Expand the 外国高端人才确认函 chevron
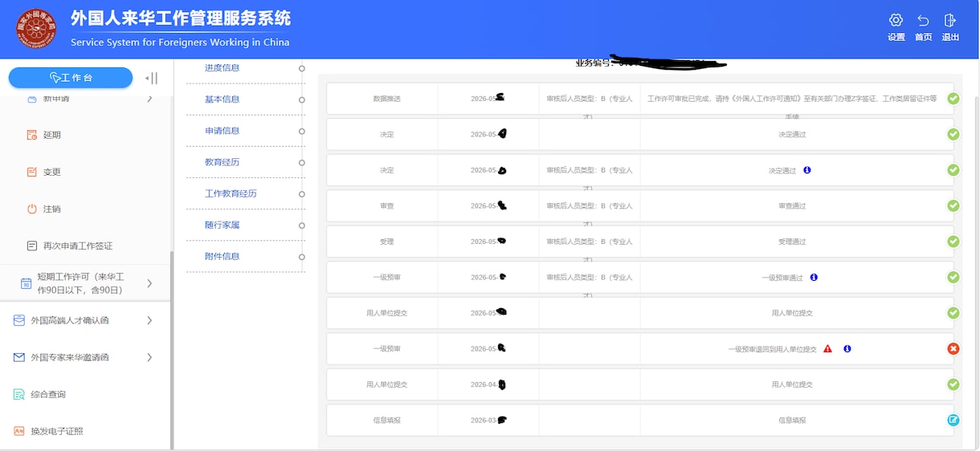The width and height of the screenshot is (980, 451). pos(149,320)
